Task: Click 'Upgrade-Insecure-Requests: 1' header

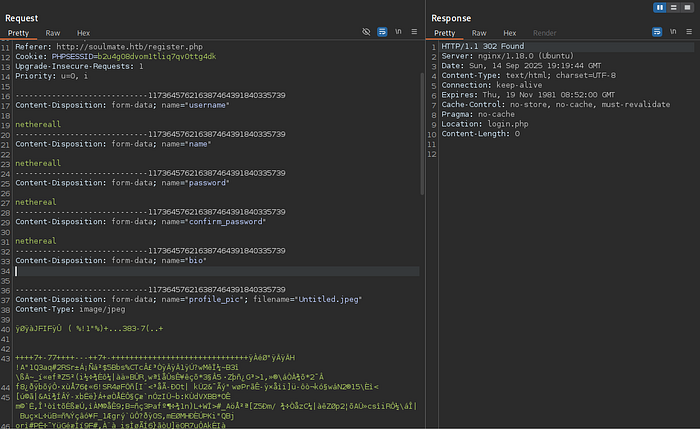Action: coord(79,67)
